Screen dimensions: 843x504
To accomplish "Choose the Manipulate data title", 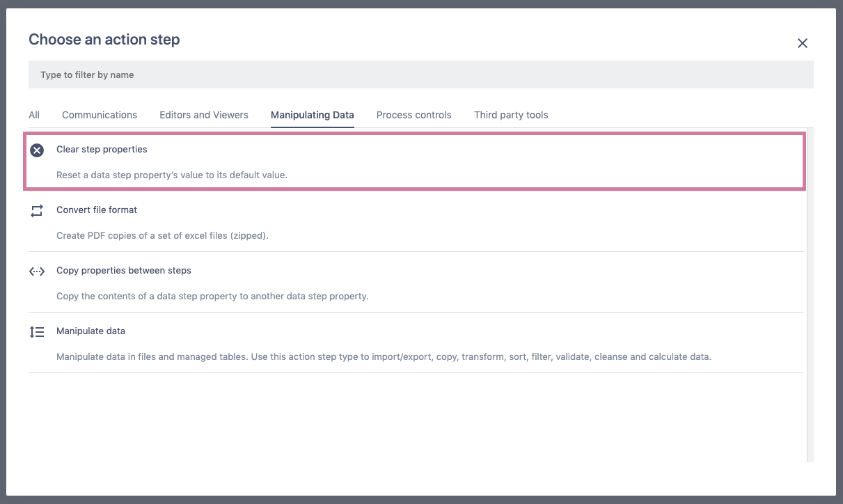I will click(90, 331).
